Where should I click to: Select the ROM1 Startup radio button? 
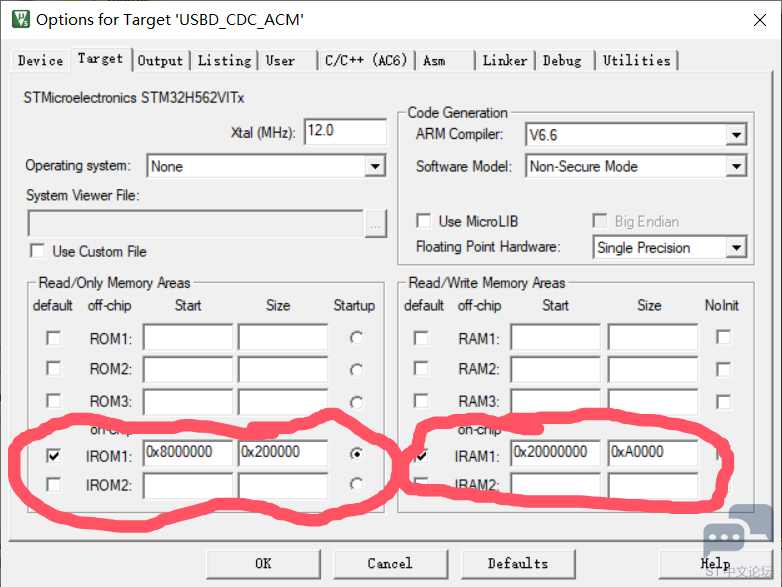click(x=356, y=338)
